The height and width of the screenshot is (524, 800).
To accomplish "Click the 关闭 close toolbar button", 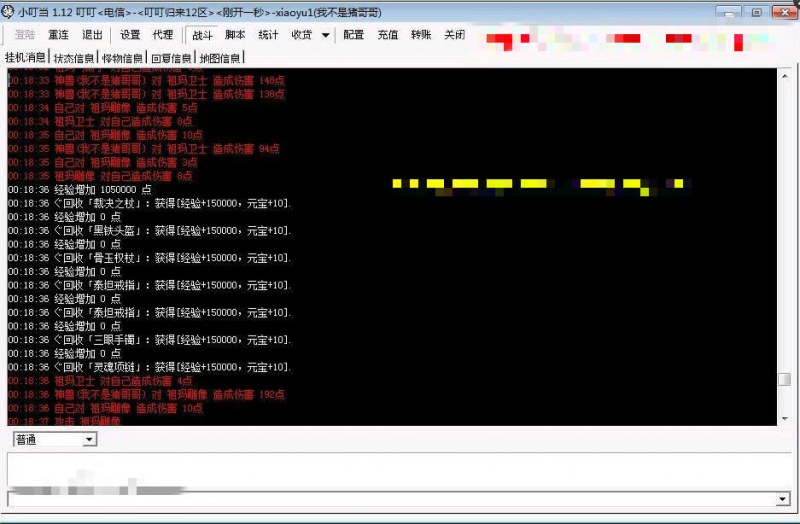I will pyautogui.click(x=454, y=35).
